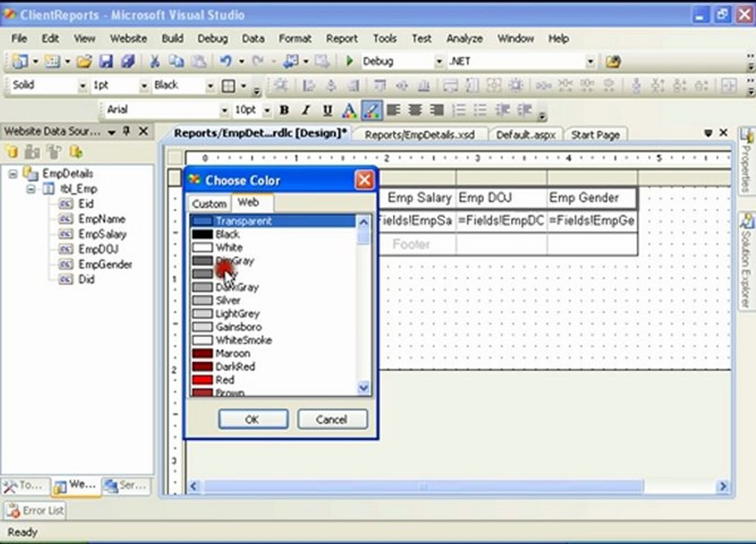Open the Error List panel
This screenshot has width=756, height=544.
pos(36,510)
